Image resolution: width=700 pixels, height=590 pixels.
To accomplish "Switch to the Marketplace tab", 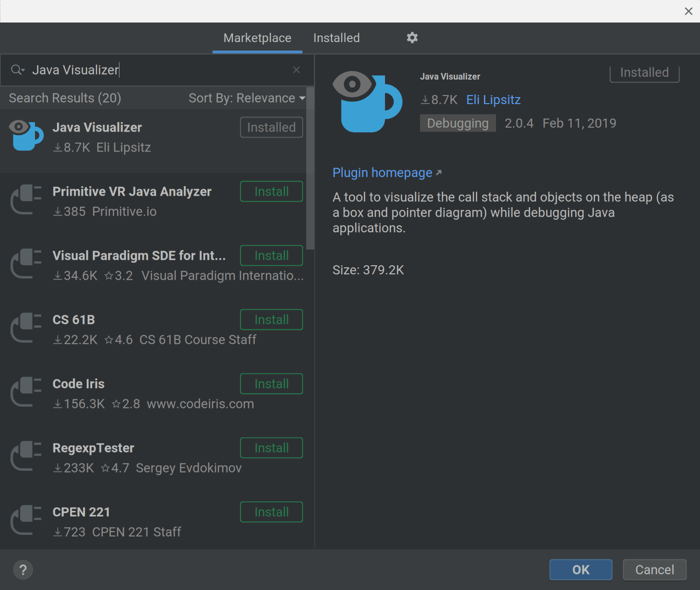I will 257,38.
